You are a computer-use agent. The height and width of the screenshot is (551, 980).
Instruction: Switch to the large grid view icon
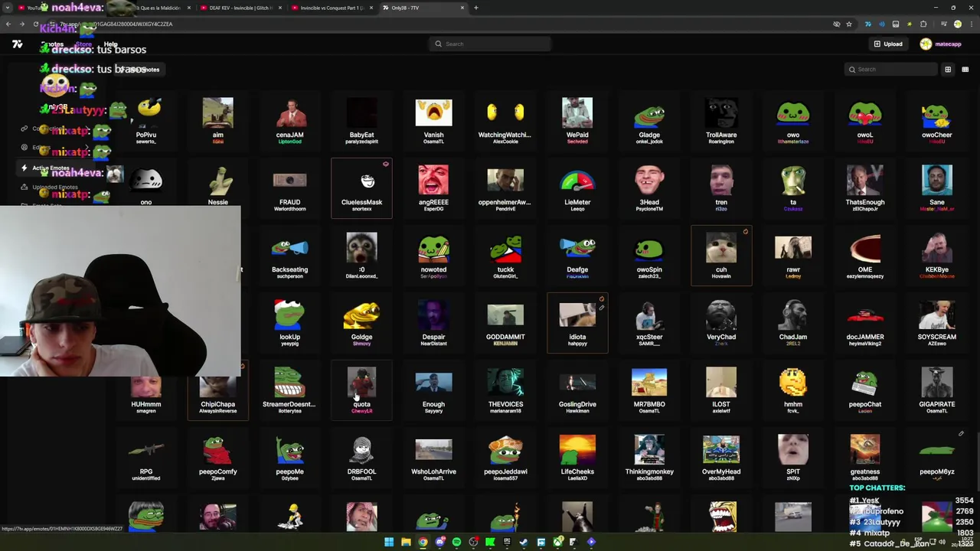[x=948, y=69]
